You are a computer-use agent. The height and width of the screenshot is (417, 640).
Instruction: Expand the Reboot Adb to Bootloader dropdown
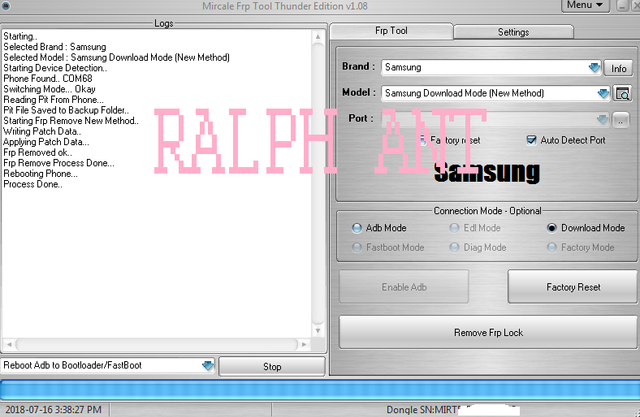coord(208,366)
